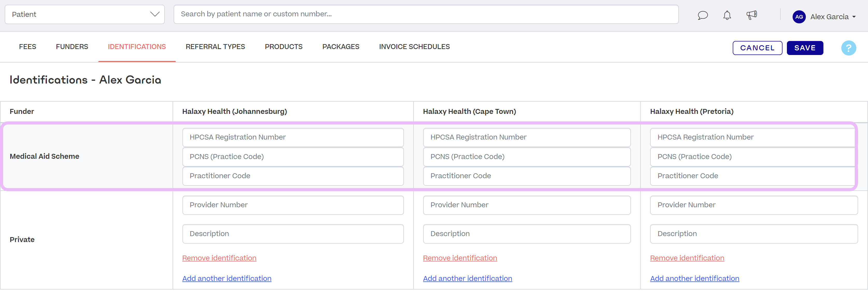Open the messages chat bubble icon
Image resolution: width=868 pixels, height=303 pixels.
click(x=702, y=15)
